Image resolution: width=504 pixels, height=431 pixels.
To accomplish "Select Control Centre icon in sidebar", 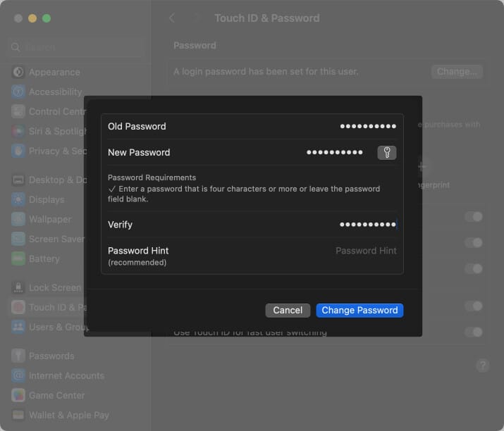I will pyautogui.click(x=18, y=111).
